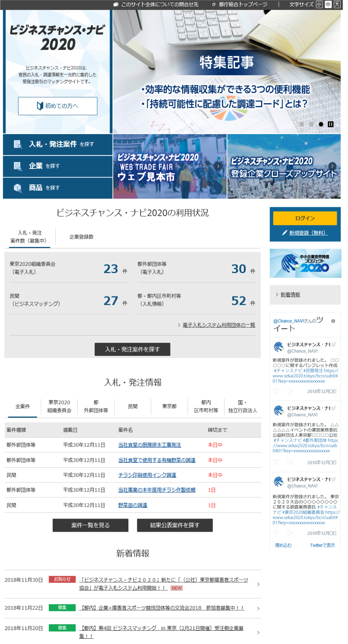Click the 商品を探す navigation item

point(58,188)
